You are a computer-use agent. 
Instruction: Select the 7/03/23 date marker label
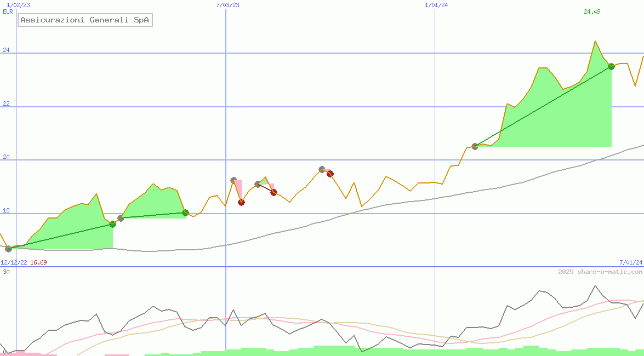point(228,5)
